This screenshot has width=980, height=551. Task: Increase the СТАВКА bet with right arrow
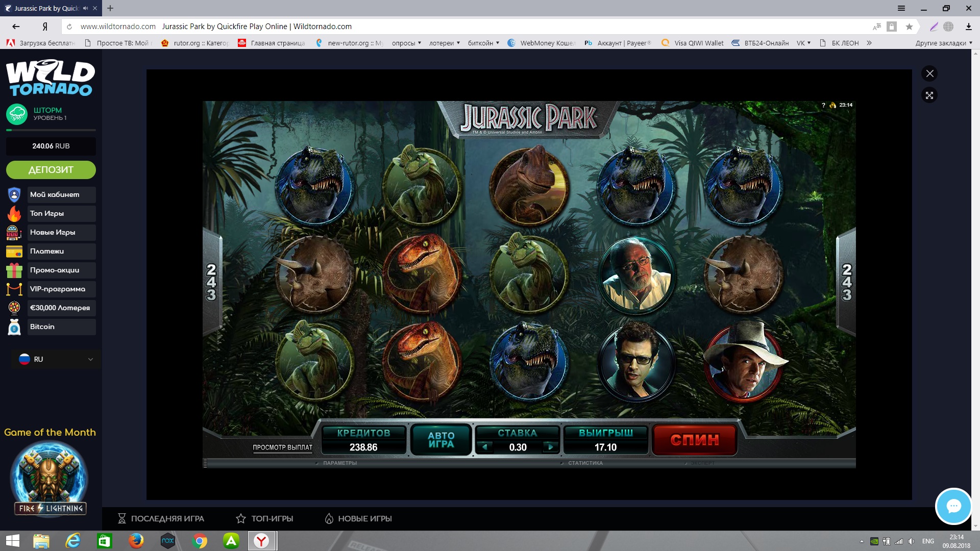coord(550,447)
